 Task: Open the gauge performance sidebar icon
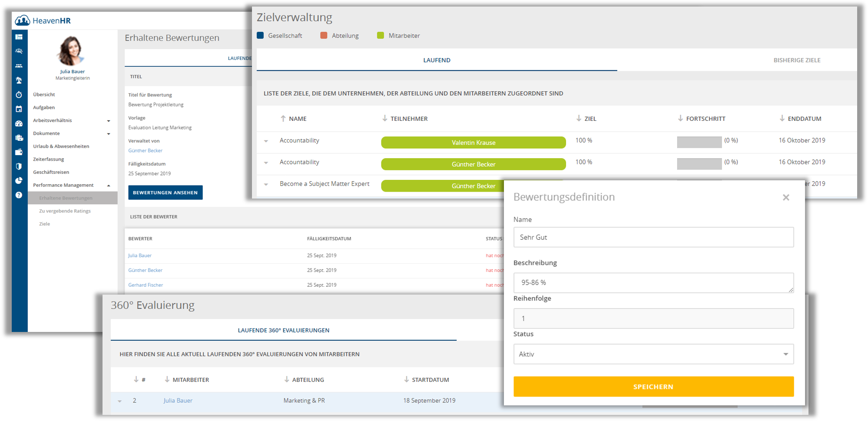[x=19, y=123]
